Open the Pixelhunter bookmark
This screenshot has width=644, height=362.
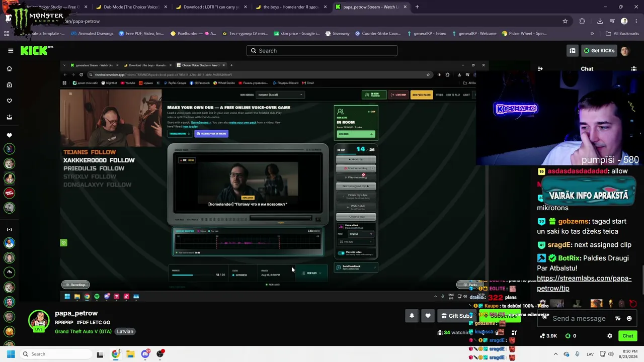point(193,34)
